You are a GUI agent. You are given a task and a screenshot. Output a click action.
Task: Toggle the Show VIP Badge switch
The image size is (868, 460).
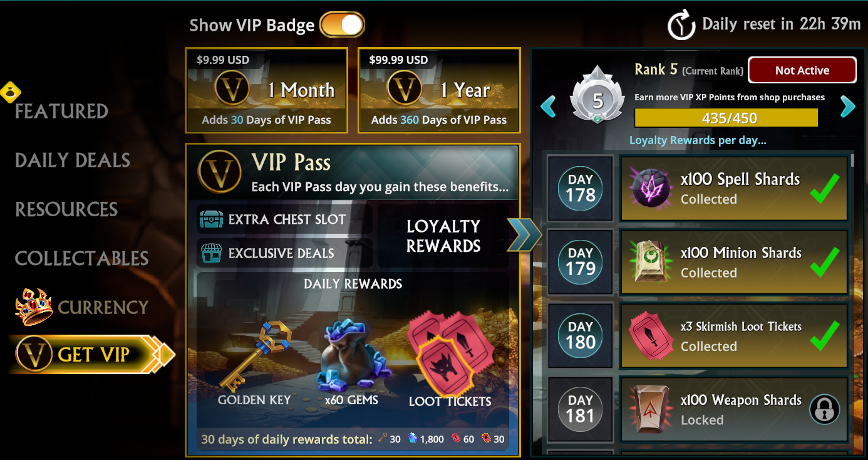pyautogui.click(x=342, y=25)
